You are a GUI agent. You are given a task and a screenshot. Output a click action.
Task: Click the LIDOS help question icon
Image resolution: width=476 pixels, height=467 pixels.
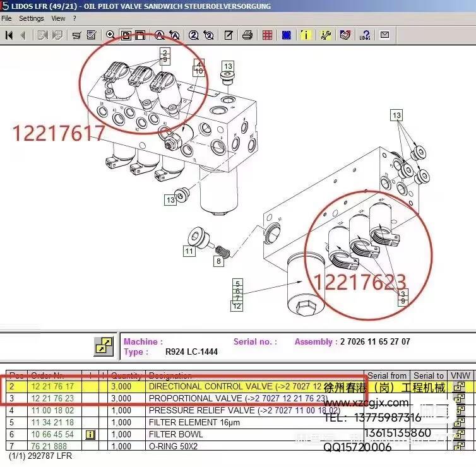366,35
